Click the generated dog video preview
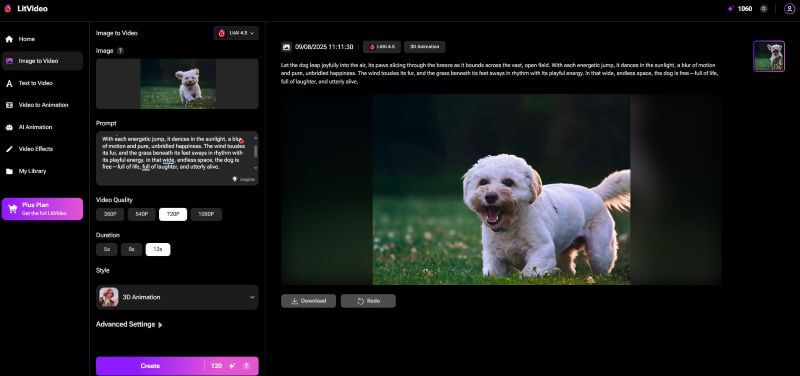Viewport: 800px width, 376px height. click(x=501, y=189)
